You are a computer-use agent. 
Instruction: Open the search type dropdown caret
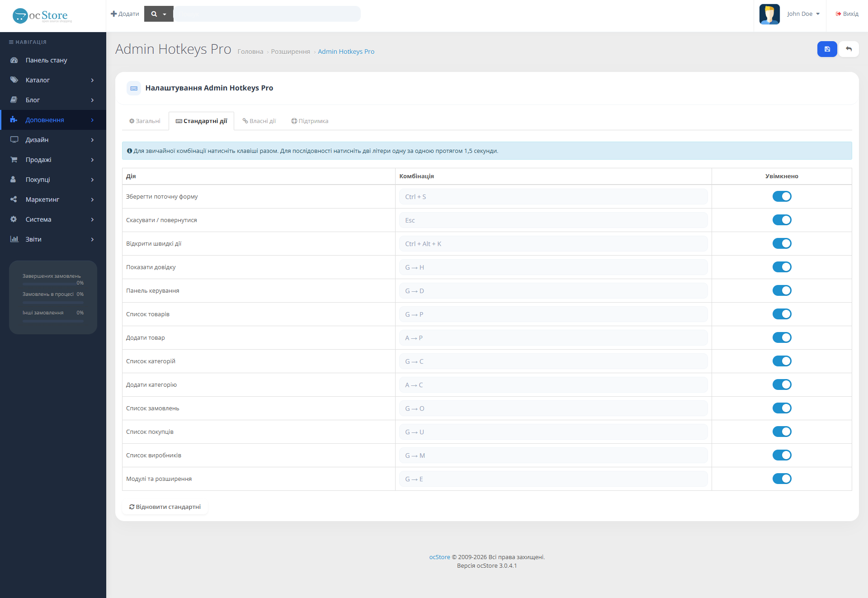click(165, 14)
